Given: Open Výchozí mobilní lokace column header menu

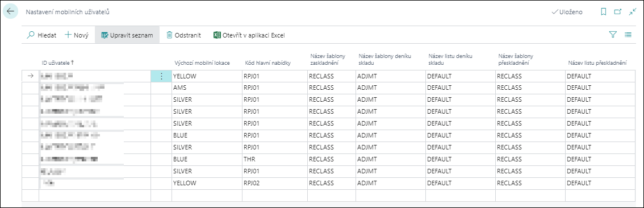Looking at the screenshot, I should pos(202,63).
